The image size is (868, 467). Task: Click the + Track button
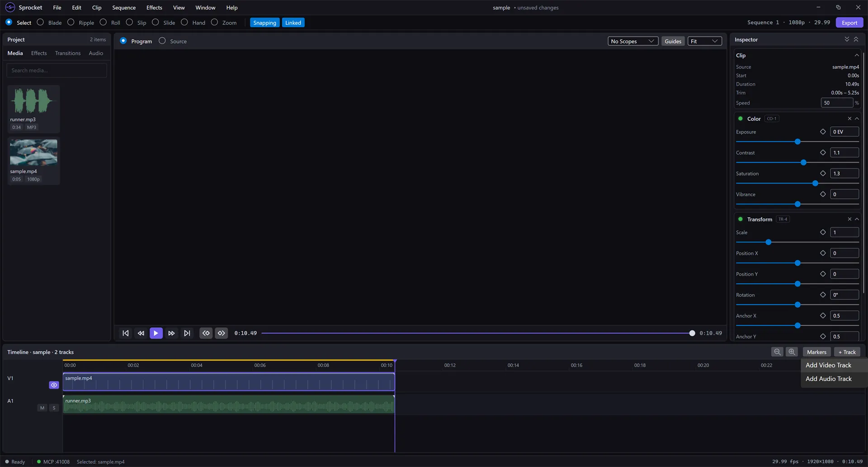pyautogui.click(x=847, y=352)
